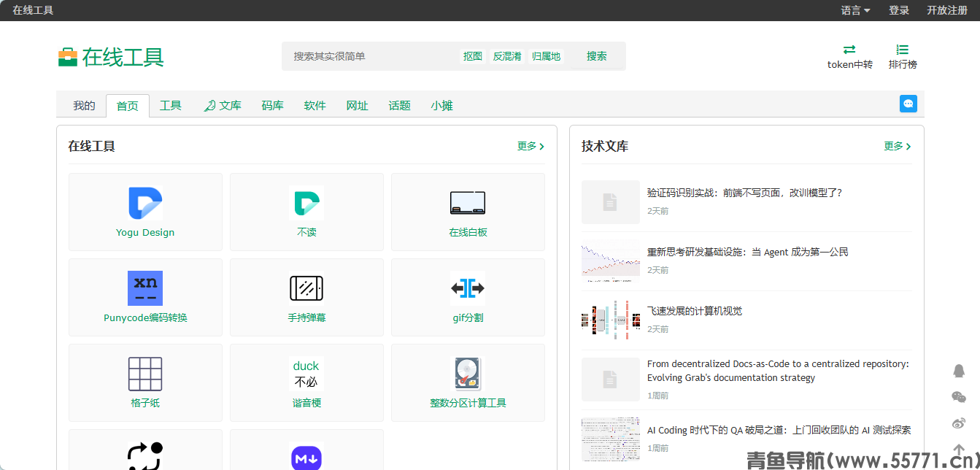This screenshot has width=980, height=470.
Task: Open the 不读 tool icon
Action: coord(306,204)
